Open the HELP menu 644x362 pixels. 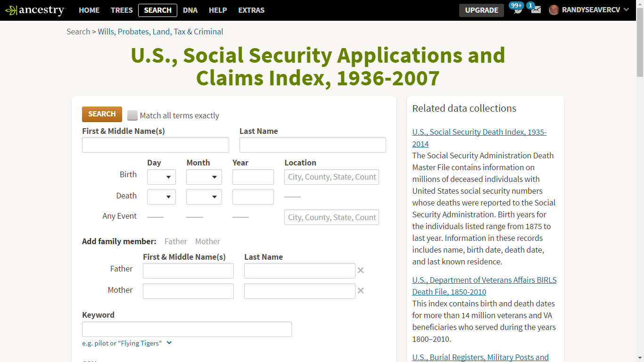(218, 10)
